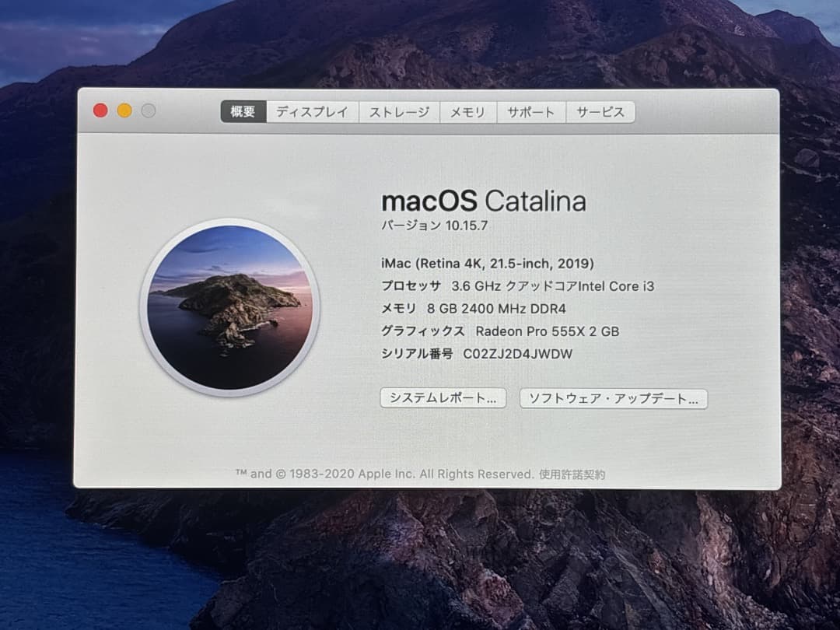
Task: Switch to the サービス tab
Action: tap(600, 114)
